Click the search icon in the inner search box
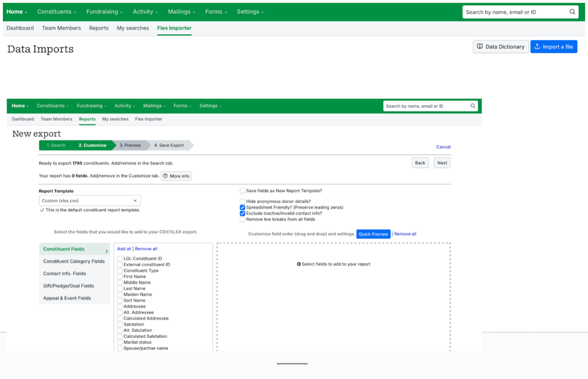The width and height of the screenshot is (588, 379). pos(473,106)
